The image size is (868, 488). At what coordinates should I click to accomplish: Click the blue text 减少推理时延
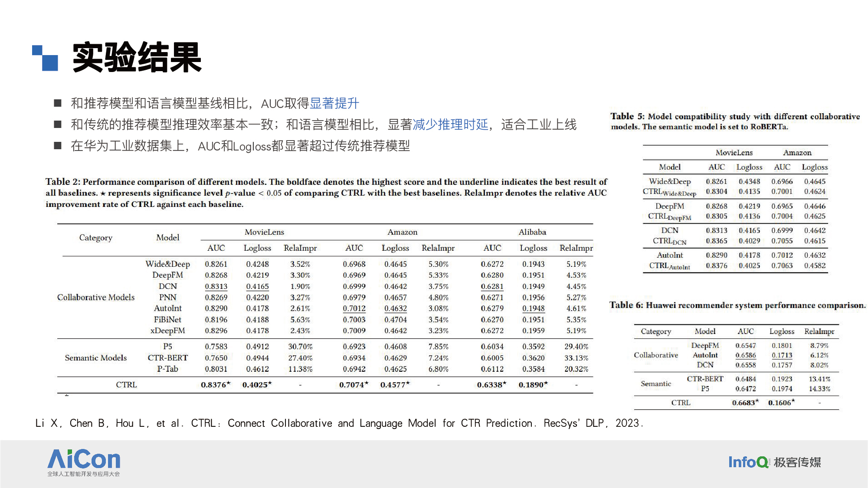tap(450, 124)
